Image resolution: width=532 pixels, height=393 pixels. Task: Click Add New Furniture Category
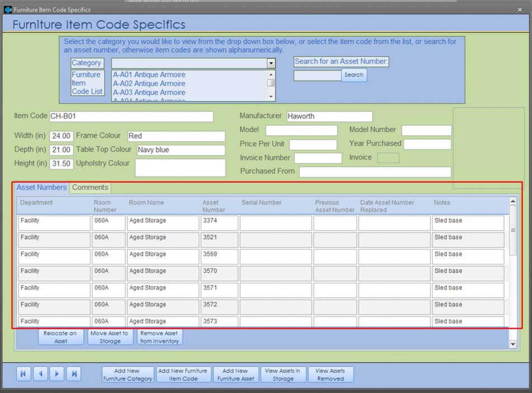tap(128, 375)
